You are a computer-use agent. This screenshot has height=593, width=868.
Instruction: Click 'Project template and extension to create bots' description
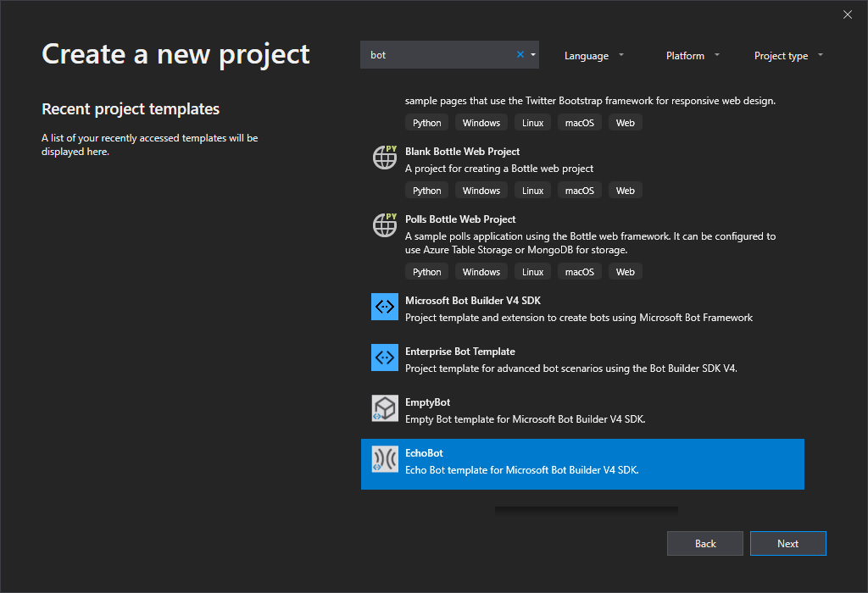click(579, 318)
